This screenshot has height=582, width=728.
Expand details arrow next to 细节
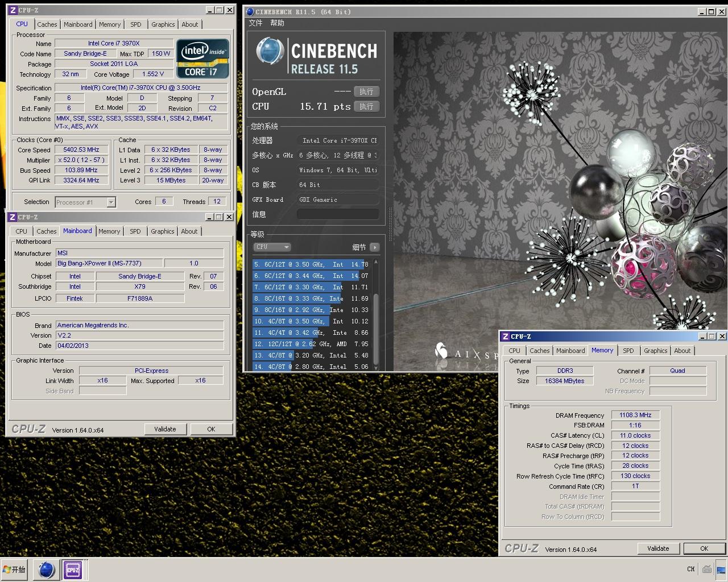coord(374,247)
